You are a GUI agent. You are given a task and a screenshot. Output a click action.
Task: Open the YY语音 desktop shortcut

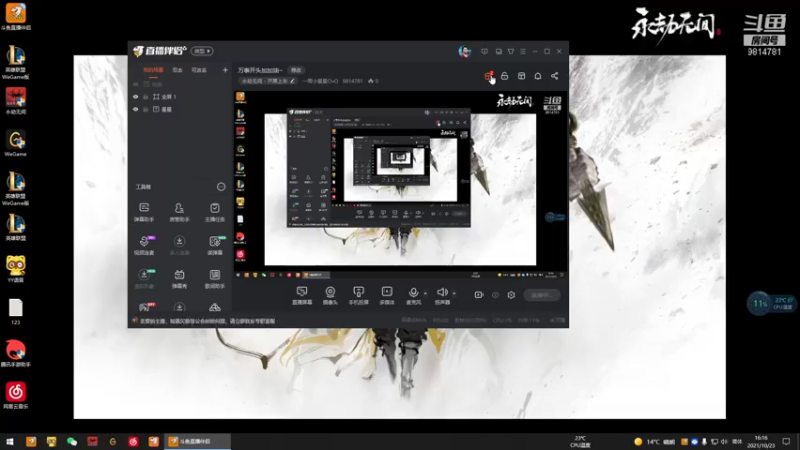[x=16, y=269]
